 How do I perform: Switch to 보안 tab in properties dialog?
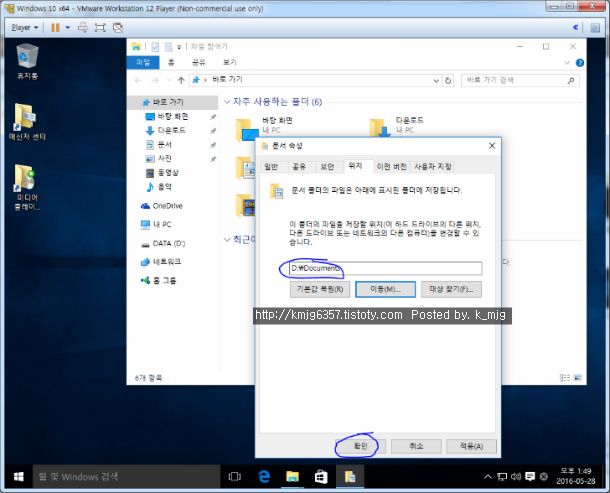(327, 167)
